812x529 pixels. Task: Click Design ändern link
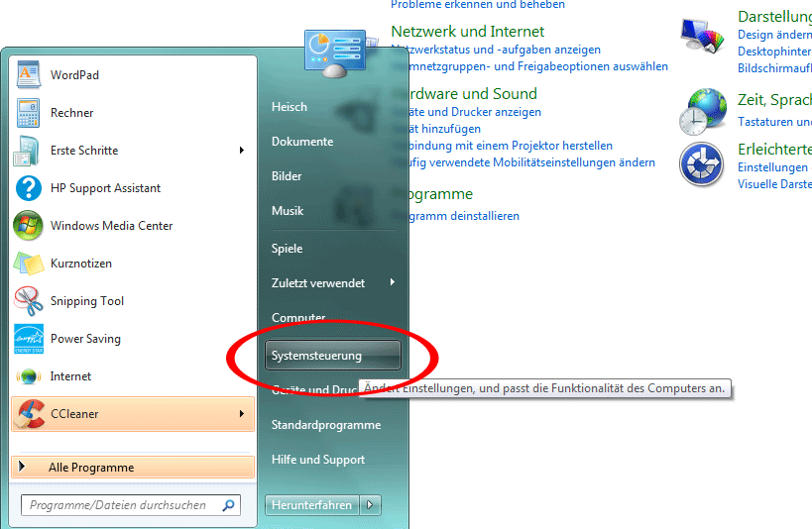pos(774,35)
